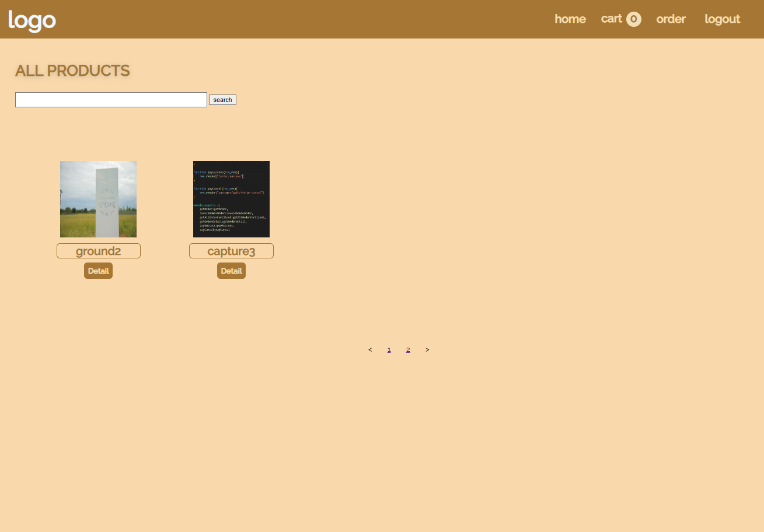Click the site logo
The height and width of the screenshot is (532, 764).
point(32,20)
